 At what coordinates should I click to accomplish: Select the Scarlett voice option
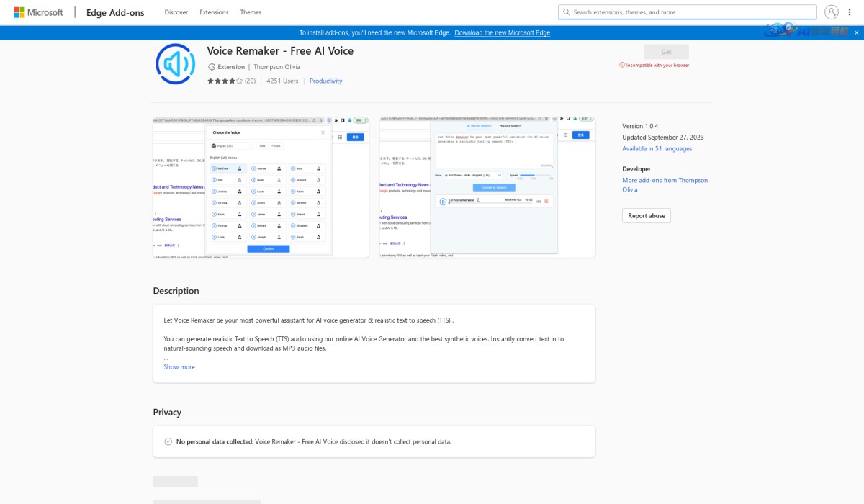coord(302,180)
